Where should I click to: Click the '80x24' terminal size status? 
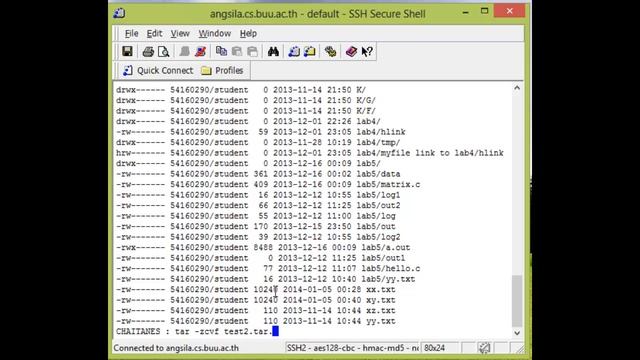coord(434,348)
